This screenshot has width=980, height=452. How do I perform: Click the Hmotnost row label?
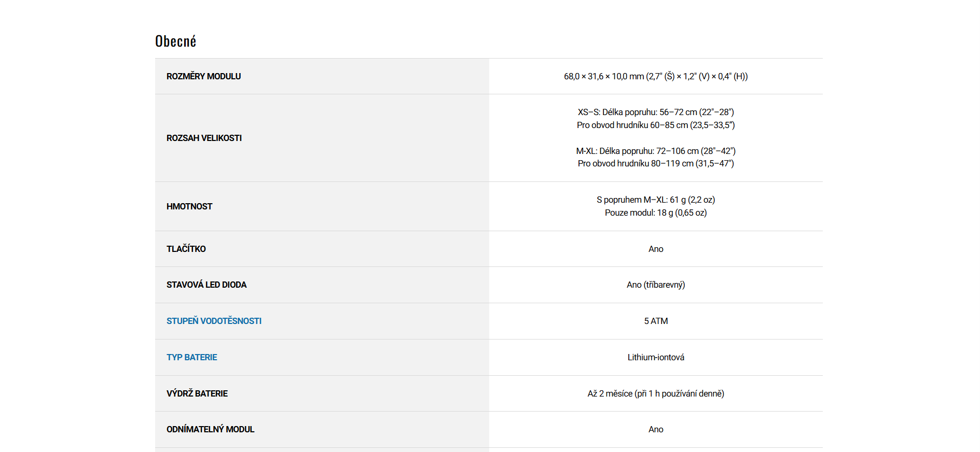tap(189, 206)
